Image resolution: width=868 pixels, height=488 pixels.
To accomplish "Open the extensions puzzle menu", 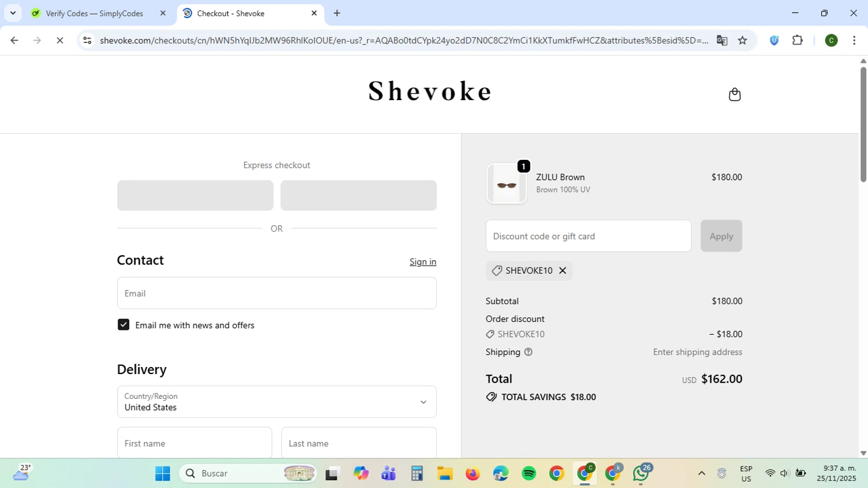I will click(797, 41).
